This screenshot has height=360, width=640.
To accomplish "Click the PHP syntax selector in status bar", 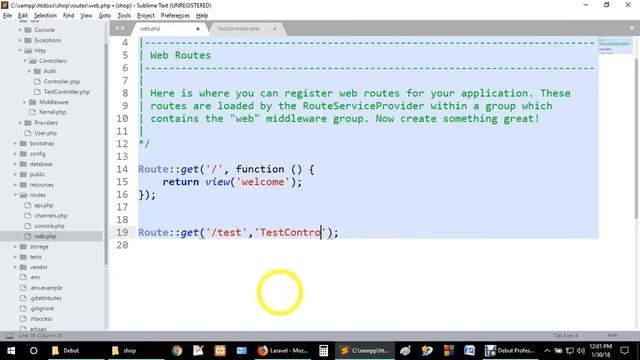I will point(612,336).
